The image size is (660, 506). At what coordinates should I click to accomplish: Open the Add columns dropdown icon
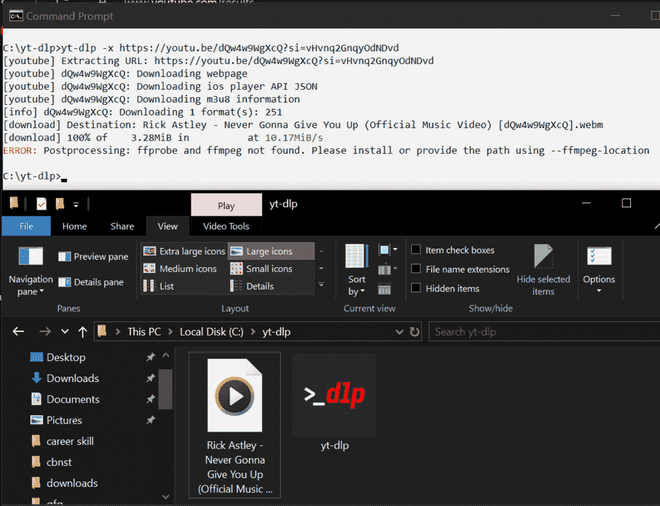pyautogui.click(x=388, y=269)
